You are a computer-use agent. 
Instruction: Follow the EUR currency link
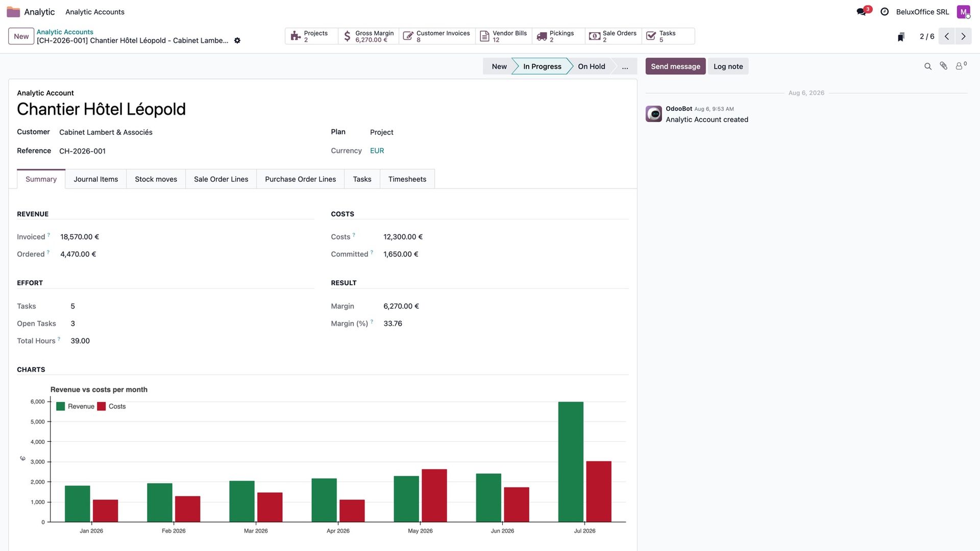(377, 151)
